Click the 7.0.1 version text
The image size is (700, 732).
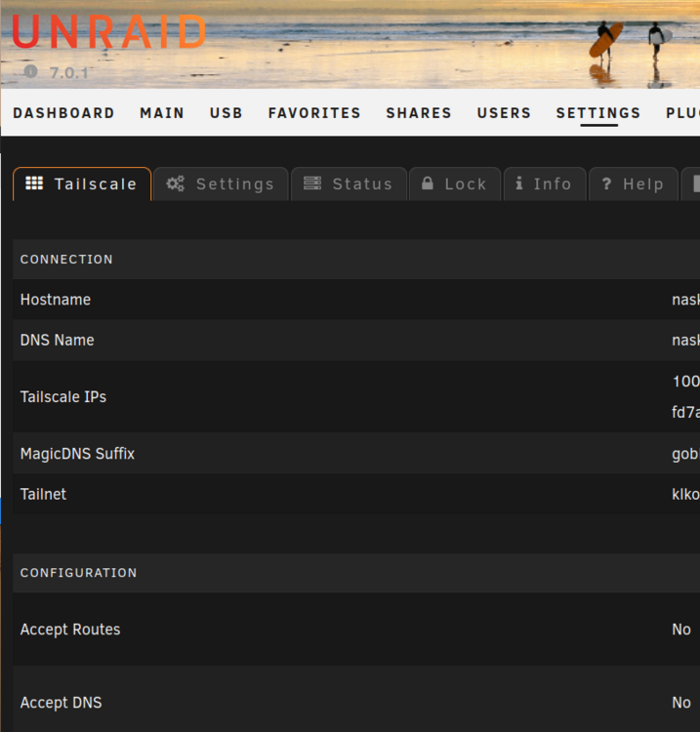pos(68,73)
